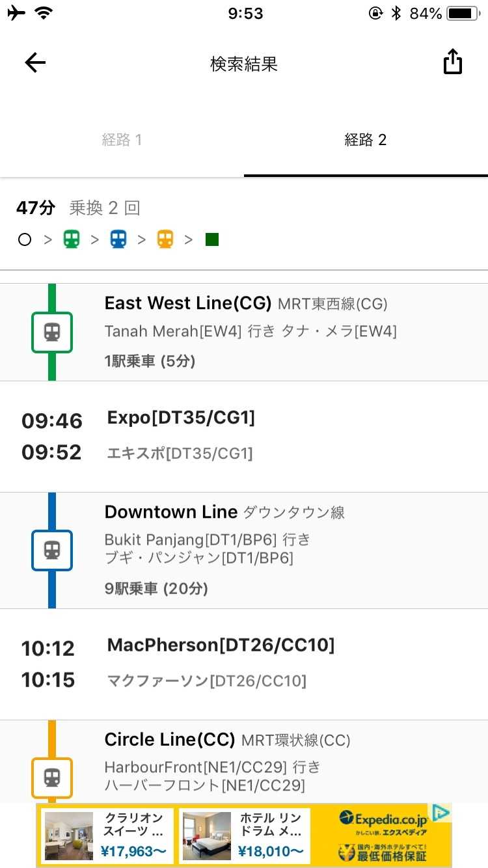Image resolution: width=488 pixels, height=868 pixels.
Task: Tap the Circle Line train icon
Action: point(52,778)
